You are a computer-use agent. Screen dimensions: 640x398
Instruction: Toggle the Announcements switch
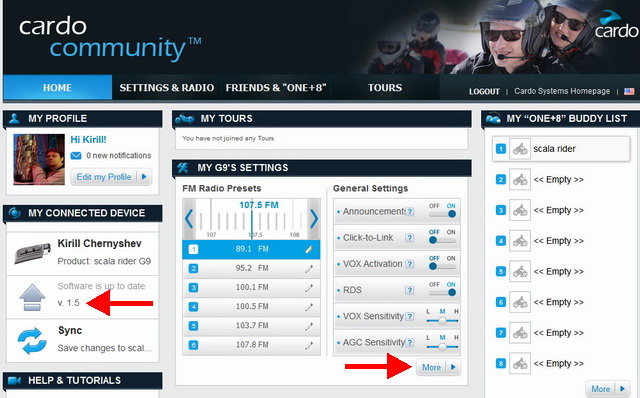(442, 213)
